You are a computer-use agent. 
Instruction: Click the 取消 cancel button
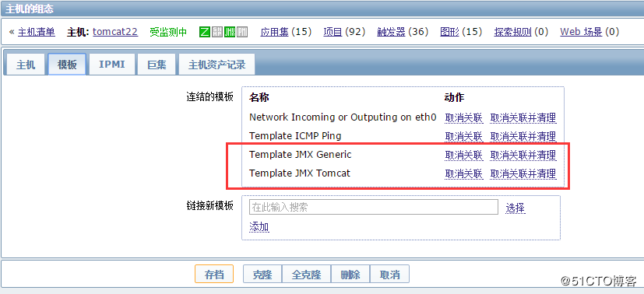[390, 274]
